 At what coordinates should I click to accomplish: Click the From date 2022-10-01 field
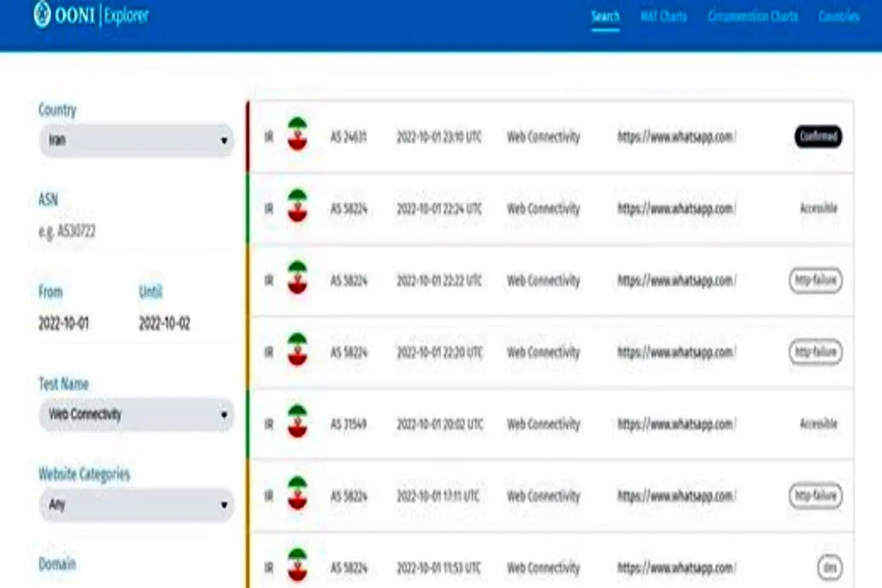tap(64, 323)
